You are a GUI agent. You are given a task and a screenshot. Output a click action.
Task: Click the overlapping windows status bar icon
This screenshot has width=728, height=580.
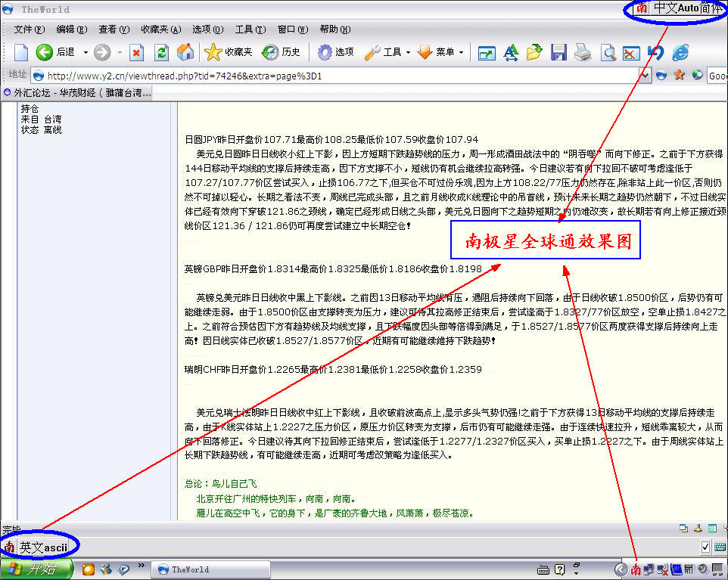pos(683,528)
